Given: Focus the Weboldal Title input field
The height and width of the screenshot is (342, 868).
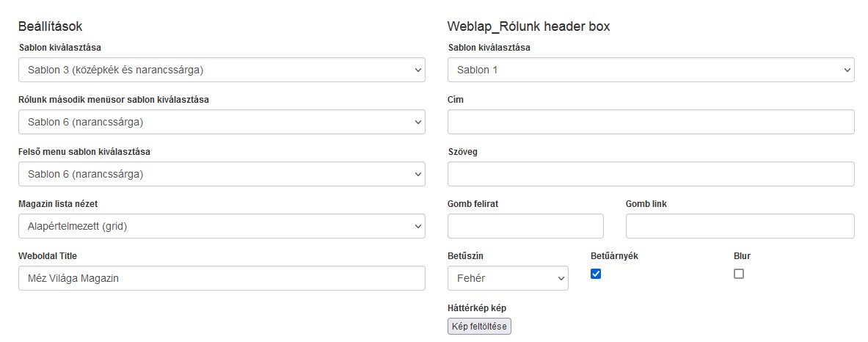Looking at the screenshot, I should pyautogui.click(x=222, y=278).
